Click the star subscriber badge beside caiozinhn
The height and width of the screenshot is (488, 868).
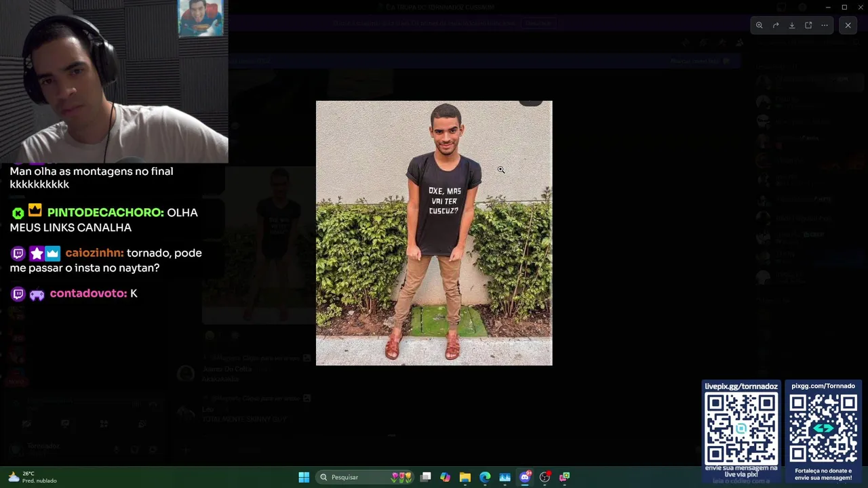pos(36,253)
